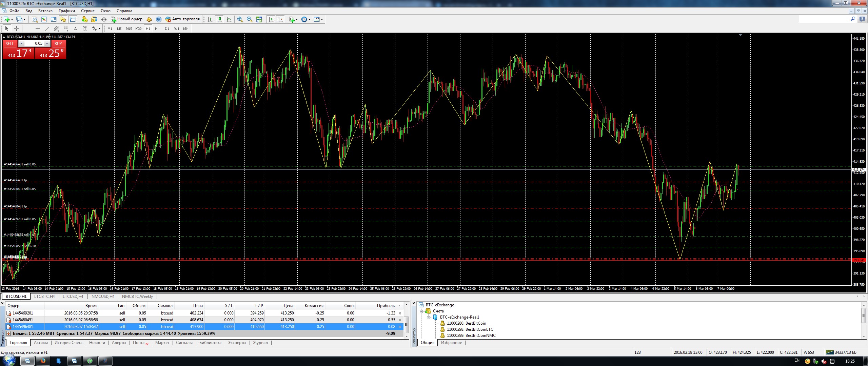Screen dimensions: 868x366
Task: Open the Файл menu
Action: point(14,11)
